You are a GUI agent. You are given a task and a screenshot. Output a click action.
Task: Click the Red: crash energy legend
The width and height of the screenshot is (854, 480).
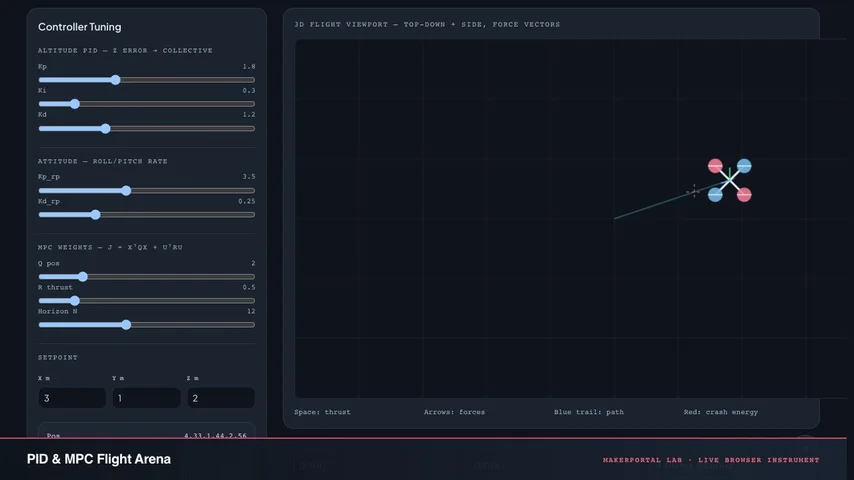pyautogui.click(x=721, y=412)
